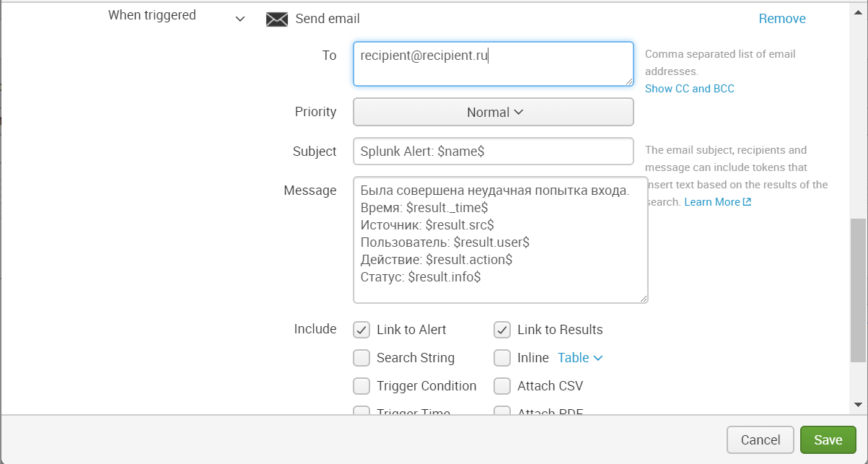Open the Inline Table format dropdown
The width and height of the screenshot is (868, 464).
point(580,358)
